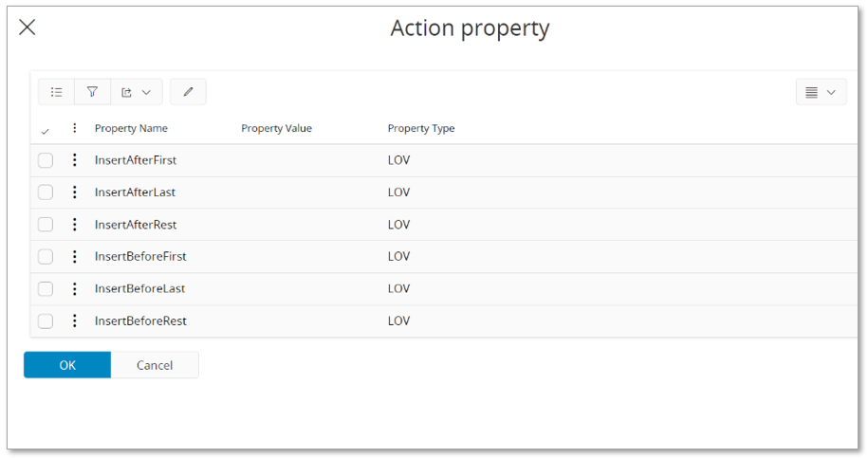Tick the InsertBeforeRest row checkbox
This screenshot has width=868, height=458.
46,321
